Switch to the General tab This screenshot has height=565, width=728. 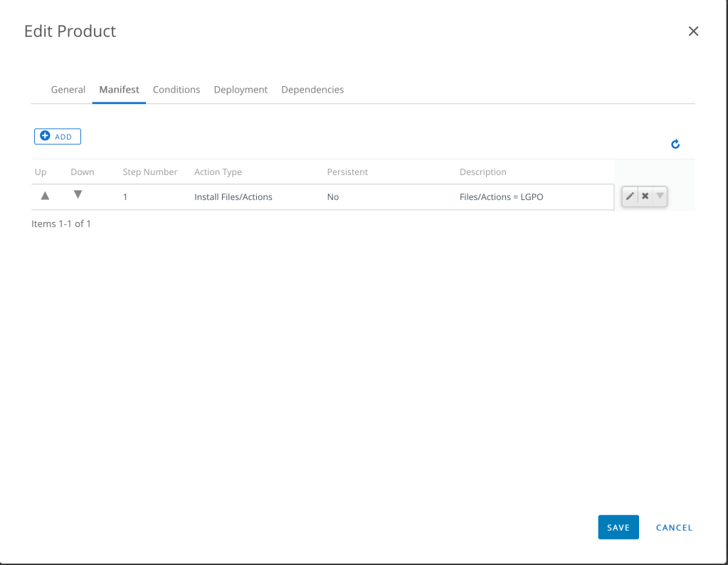point(68,90)
